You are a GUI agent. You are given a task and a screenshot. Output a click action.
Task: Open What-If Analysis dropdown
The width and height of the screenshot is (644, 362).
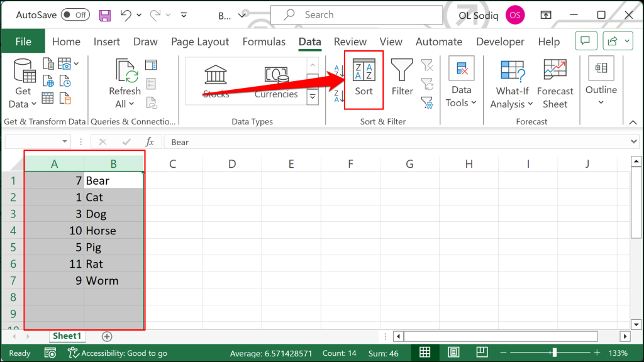(512, 84)
